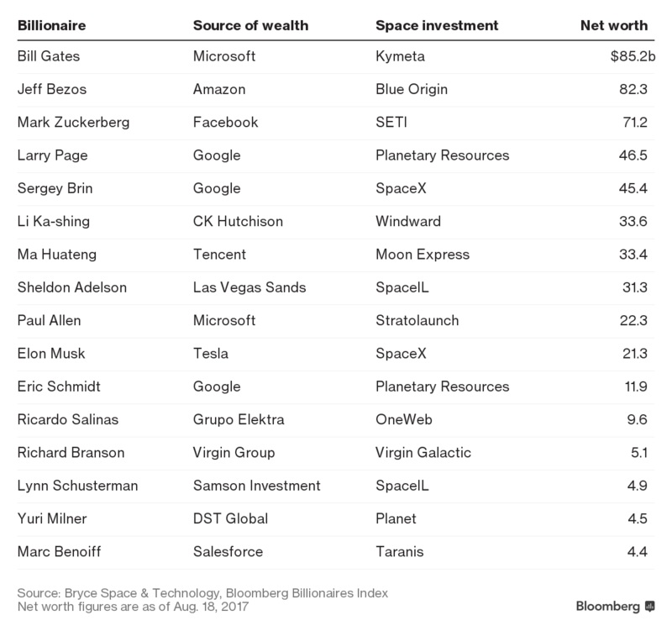
Task: Select Sheldon Adelson in the list
Action: point(72,287)
